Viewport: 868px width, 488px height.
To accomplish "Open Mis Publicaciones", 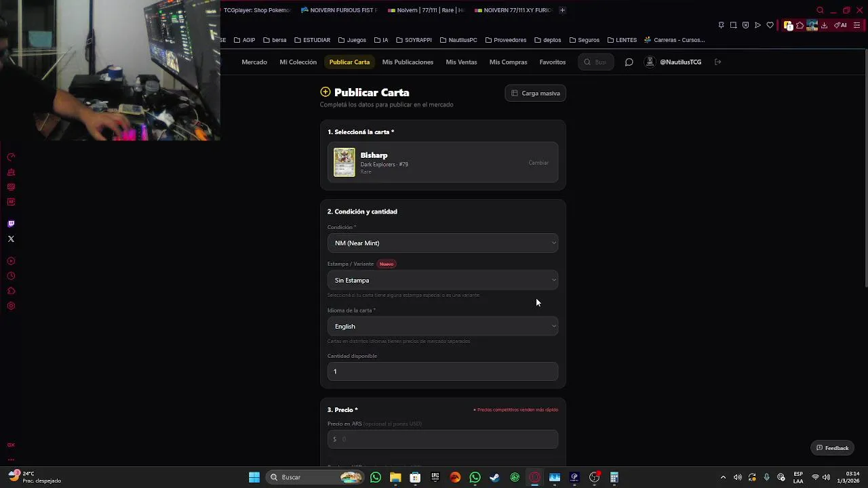I will (408, 62).
